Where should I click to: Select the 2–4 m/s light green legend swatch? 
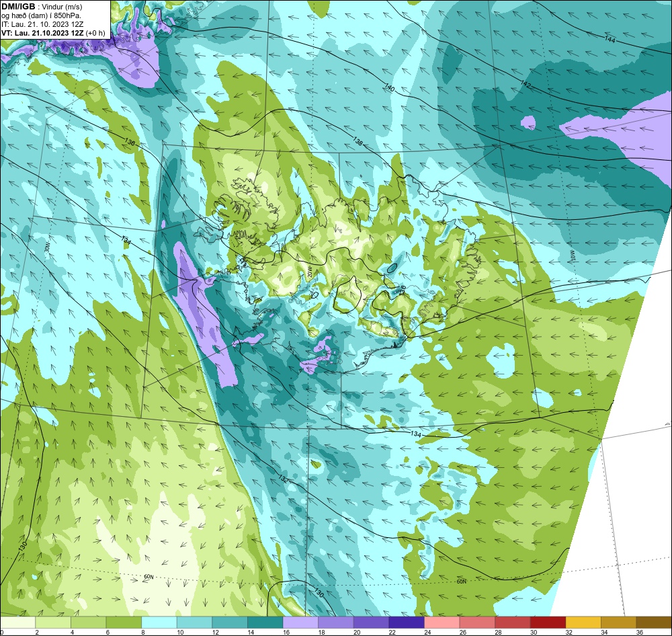coord(53,623)
